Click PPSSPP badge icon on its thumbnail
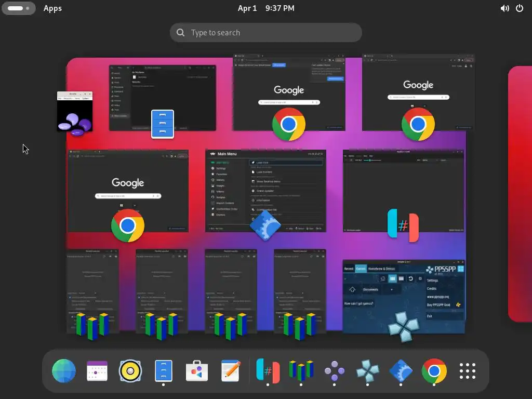This screenshot has width=532, height=399. tap(403, 326)
